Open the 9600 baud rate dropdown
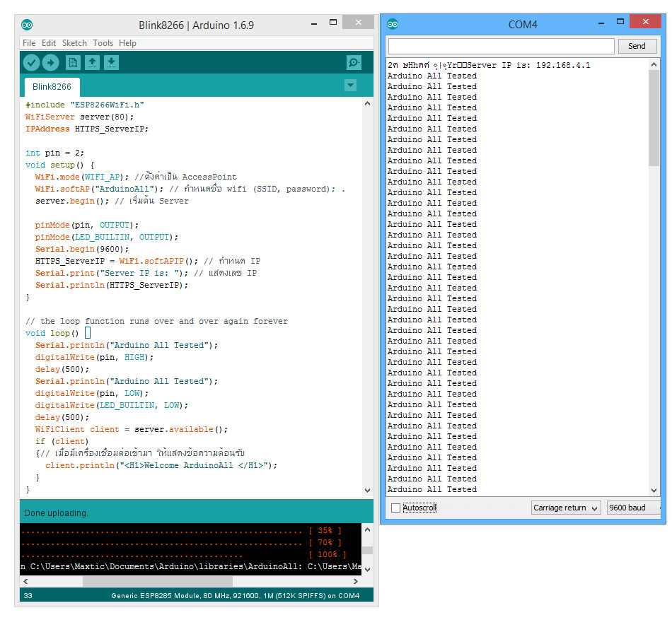Screen dimensions: 672x620 (x=633, y=508)
